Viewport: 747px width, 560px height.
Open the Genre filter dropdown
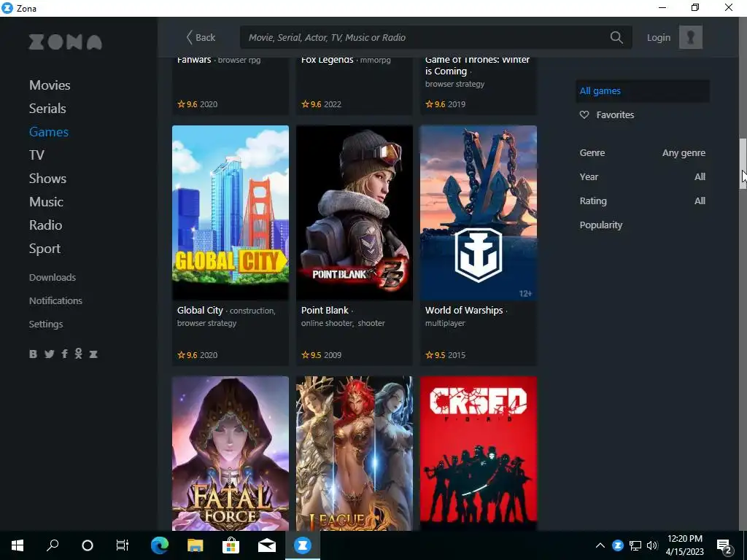[642, 153]
